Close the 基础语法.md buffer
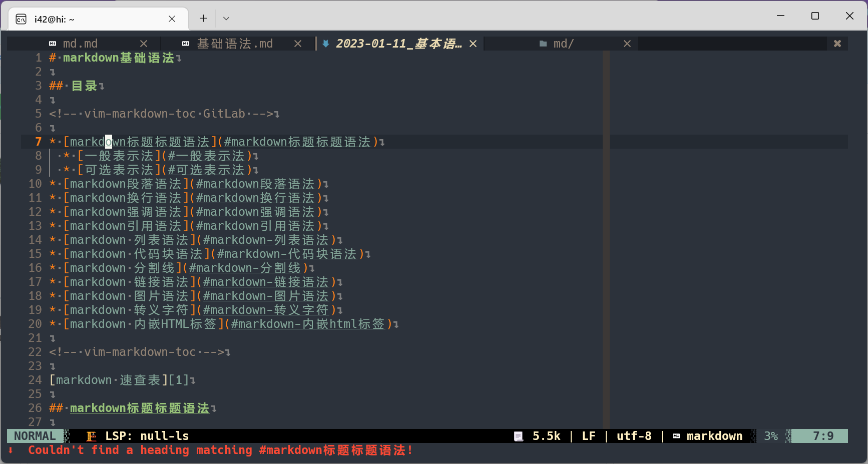 point(298,44)
